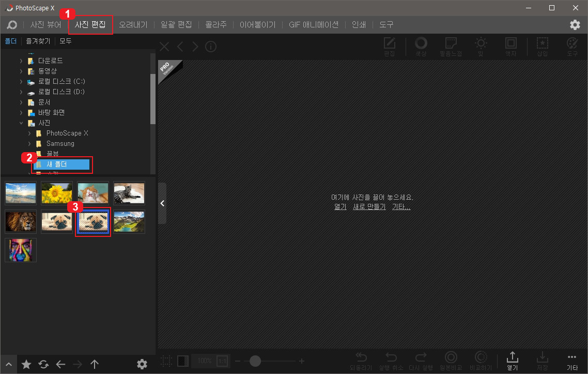
Task: Click the 100% zoom level box
Action: [x=205, y=361]
